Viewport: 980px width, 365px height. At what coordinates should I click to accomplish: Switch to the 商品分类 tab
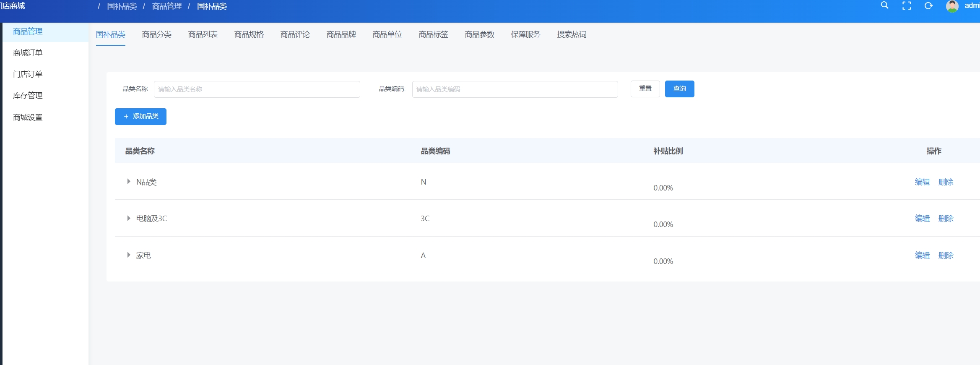coord(156,34)
